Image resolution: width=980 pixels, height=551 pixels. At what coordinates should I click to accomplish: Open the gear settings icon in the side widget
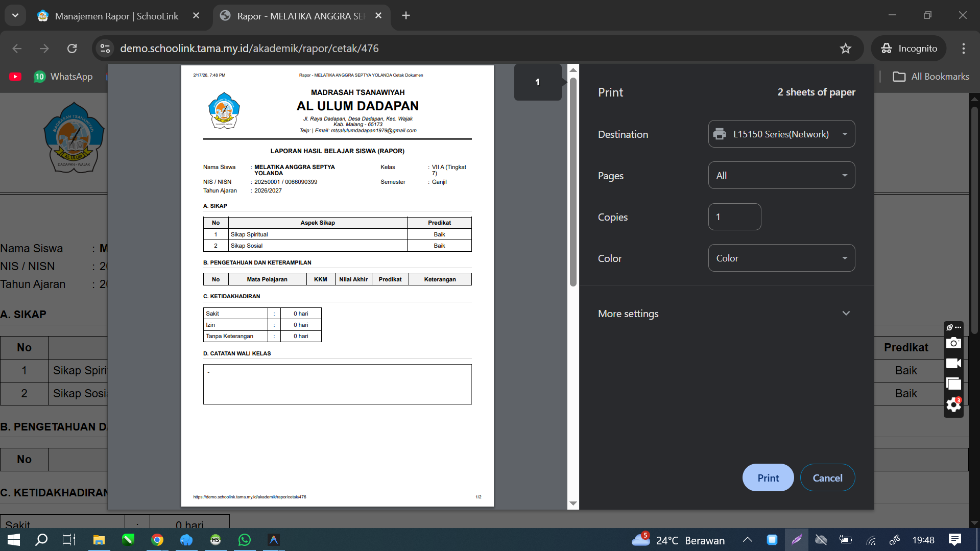953,405
